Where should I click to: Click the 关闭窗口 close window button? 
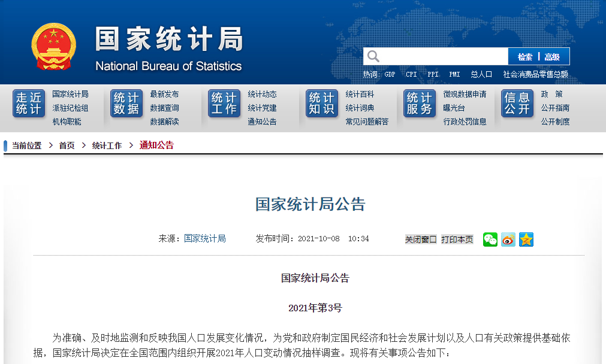(x=421, y=239)
